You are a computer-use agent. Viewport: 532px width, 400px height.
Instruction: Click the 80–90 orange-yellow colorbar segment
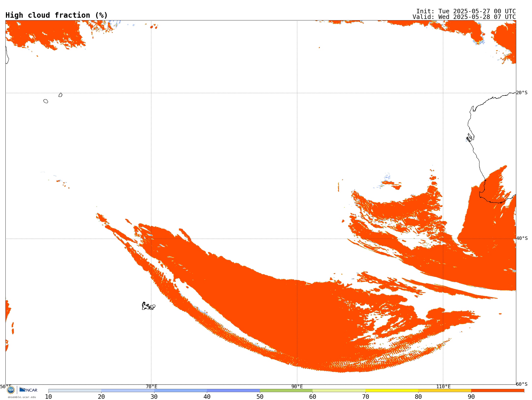pos(445,391)
